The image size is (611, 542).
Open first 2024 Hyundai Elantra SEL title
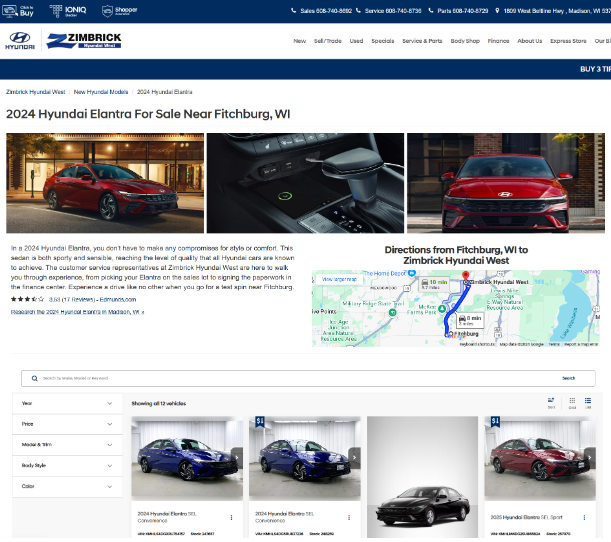tap(167, 517)
